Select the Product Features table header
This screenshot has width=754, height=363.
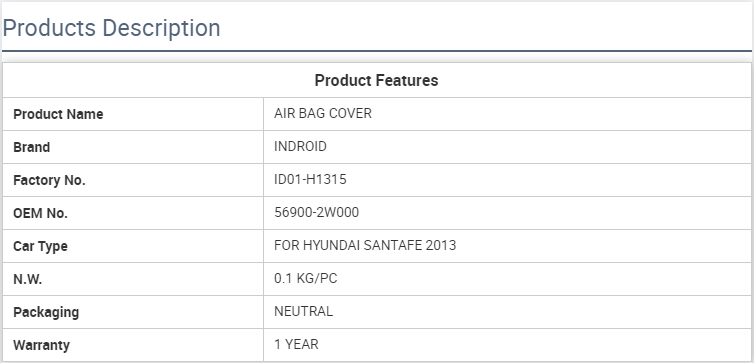(377, 80)
